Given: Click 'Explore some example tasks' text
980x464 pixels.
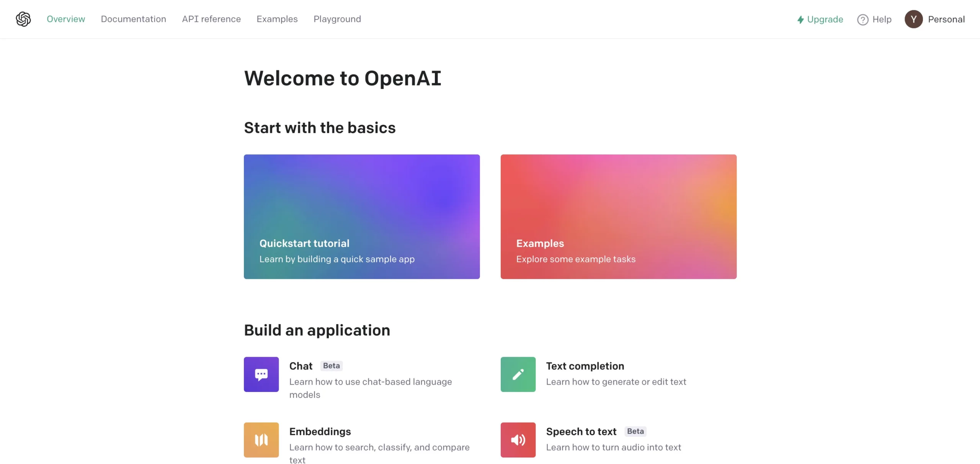Looking at the screenshot, I should (x=576, y=259).
